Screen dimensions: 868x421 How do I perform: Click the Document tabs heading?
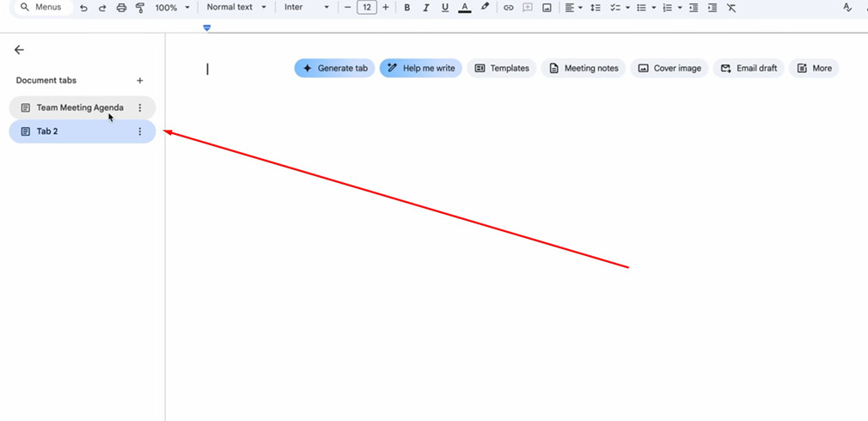coord(46,80)
